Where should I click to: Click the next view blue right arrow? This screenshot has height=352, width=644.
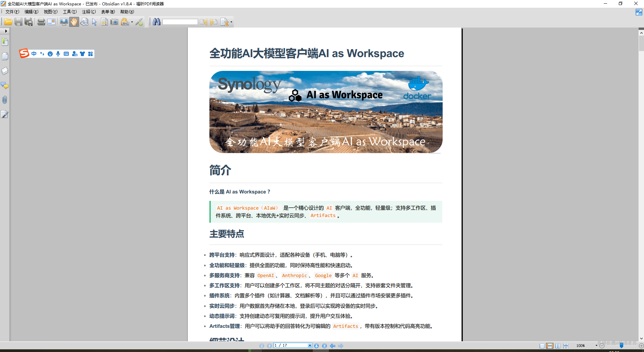(341, 346)
